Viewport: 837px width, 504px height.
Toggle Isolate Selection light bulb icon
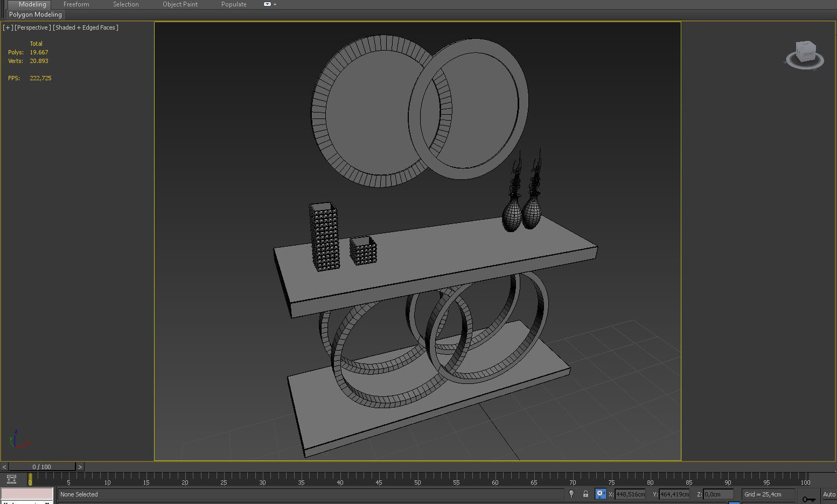(x=571, y=494)
